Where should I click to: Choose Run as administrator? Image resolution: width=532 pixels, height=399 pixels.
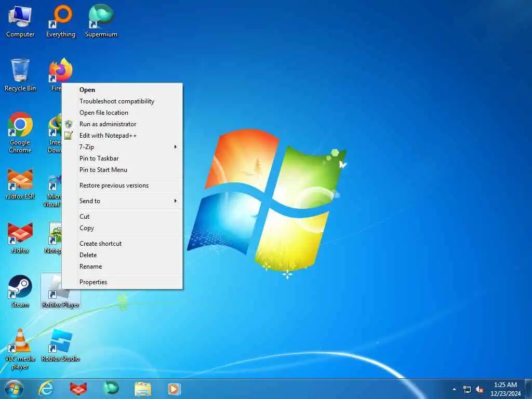(x=122, y=124)
